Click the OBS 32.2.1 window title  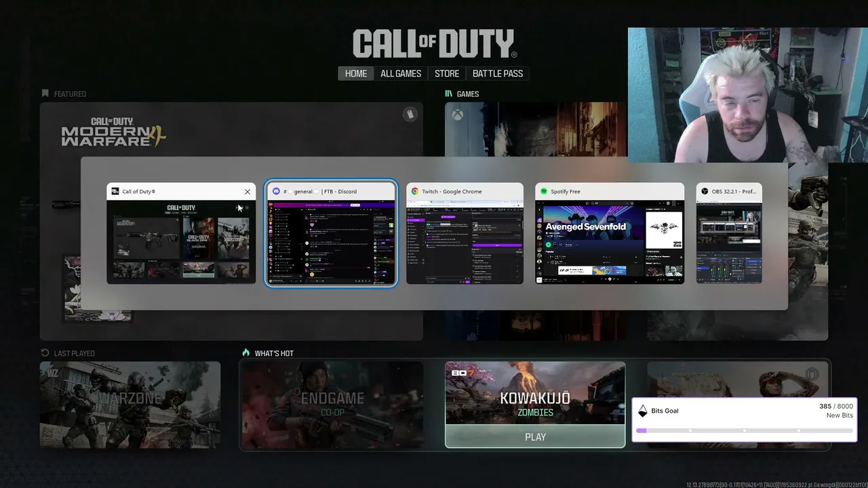coord(734,192)
